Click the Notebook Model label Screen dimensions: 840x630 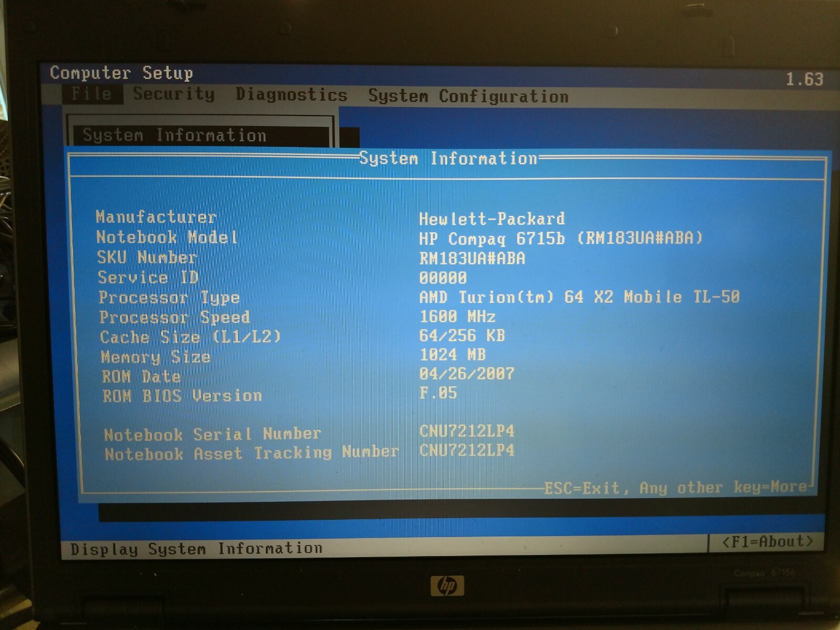167,237
